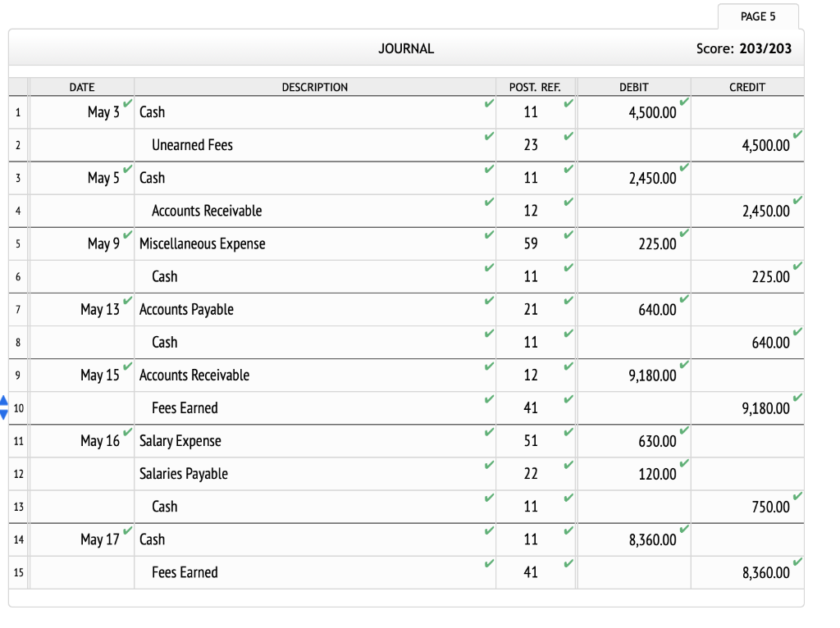Switch to the PAGE 5 tab

point(757,16)
